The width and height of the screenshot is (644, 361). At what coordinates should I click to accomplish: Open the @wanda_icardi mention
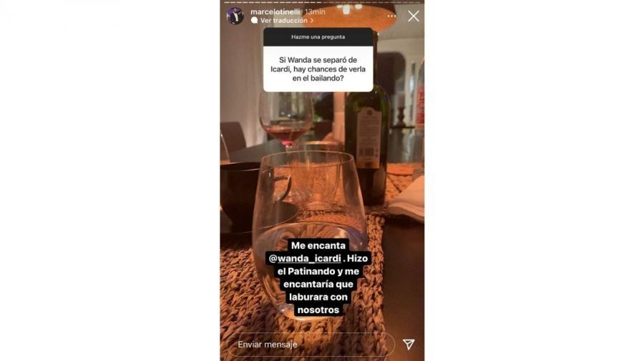coord(305,259)
